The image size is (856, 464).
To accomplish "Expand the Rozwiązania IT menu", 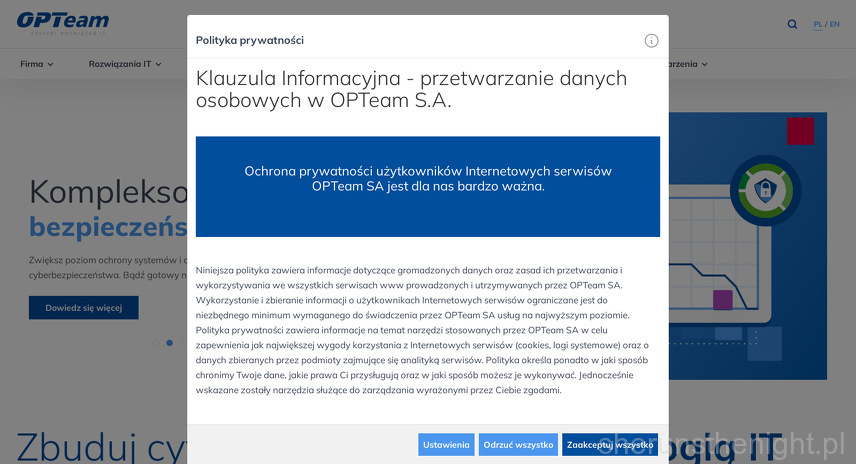I will 125,64.
